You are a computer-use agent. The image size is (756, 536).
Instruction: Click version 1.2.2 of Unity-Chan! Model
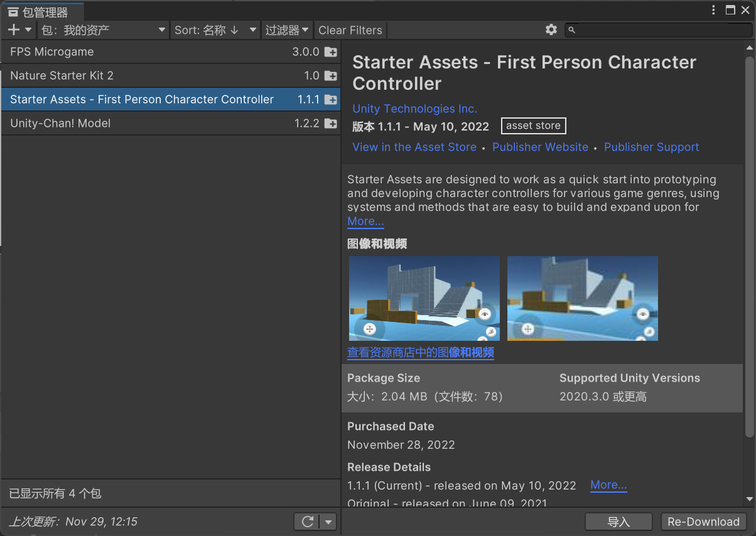307,124
